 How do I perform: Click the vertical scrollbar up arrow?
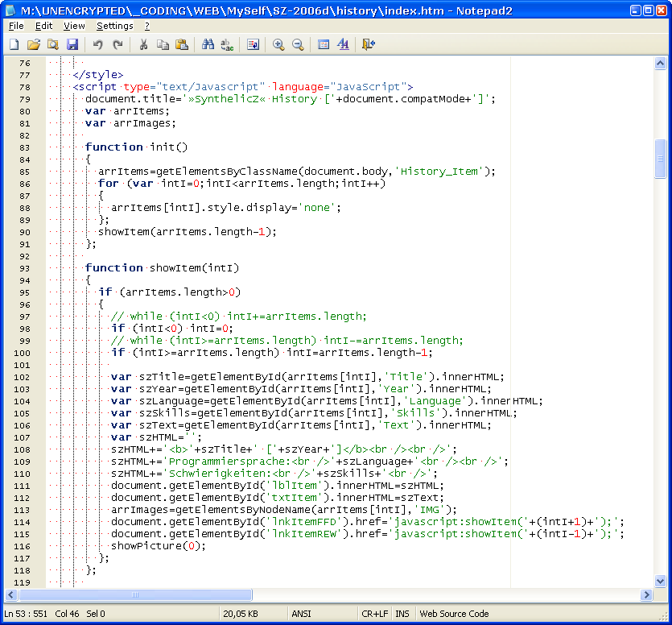pyautogui.click(x=660, y=64)
